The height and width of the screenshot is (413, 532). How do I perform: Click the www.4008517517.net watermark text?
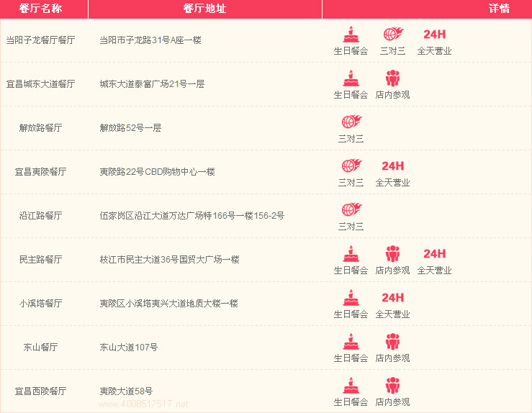coord(143,404)
